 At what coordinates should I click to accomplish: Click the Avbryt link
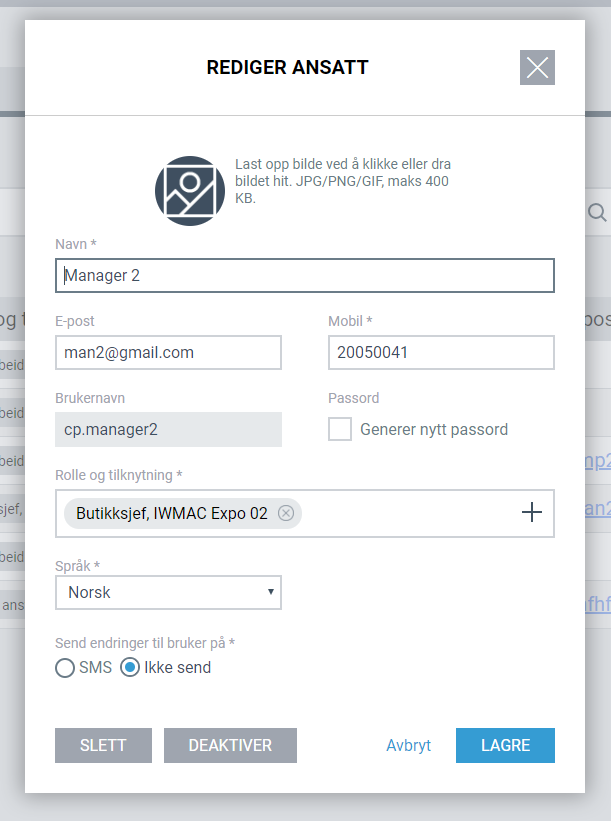(x=408, y=745)
